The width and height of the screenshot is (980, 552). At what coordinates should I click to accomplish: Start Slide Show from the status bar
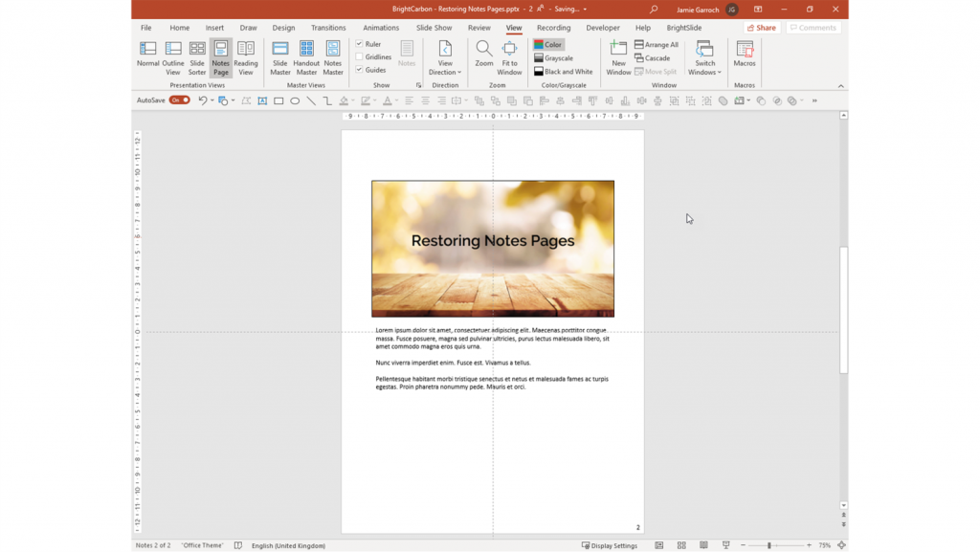point(725,544)
